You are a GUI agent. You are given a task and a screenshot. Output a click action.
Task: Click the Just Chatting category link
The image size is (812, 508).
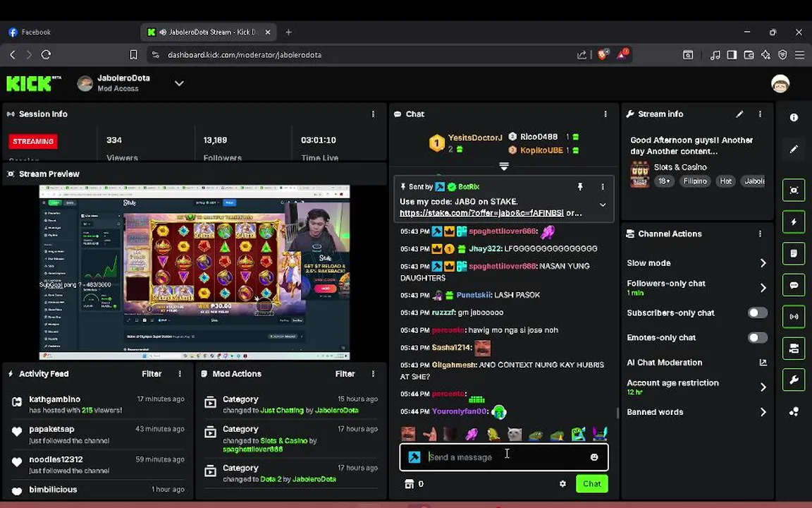[282, 411]
